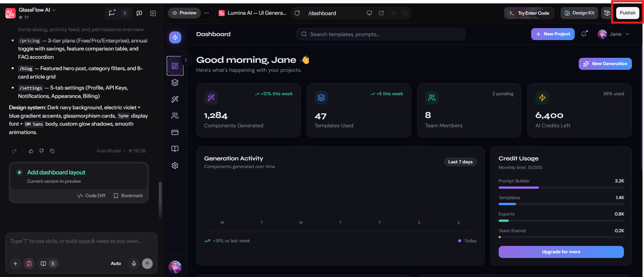Click the Templates Used layers icon
The height and width of the screenshot is (277, 644).
click(321, 98)
